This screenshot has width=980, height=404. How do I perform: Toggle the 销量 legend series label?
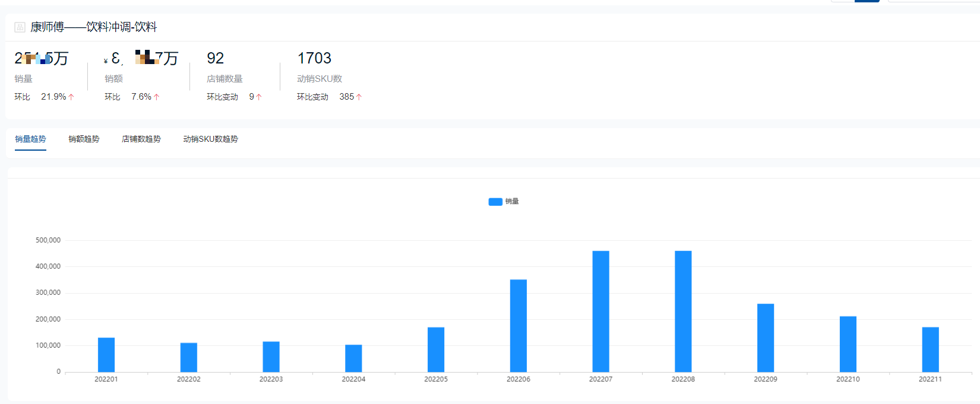[512, 202]
